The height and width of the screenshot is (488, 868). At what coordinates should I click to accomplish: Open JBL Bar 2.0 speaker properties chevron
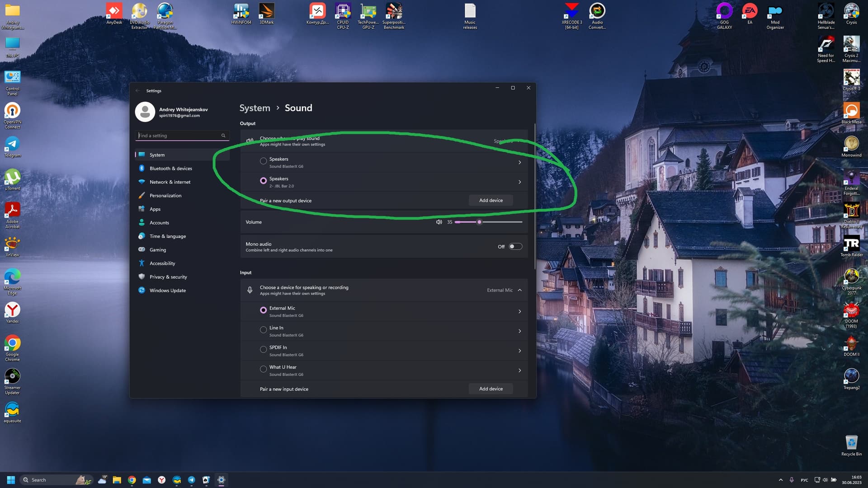pyautogui.click(x=519, y=182)
